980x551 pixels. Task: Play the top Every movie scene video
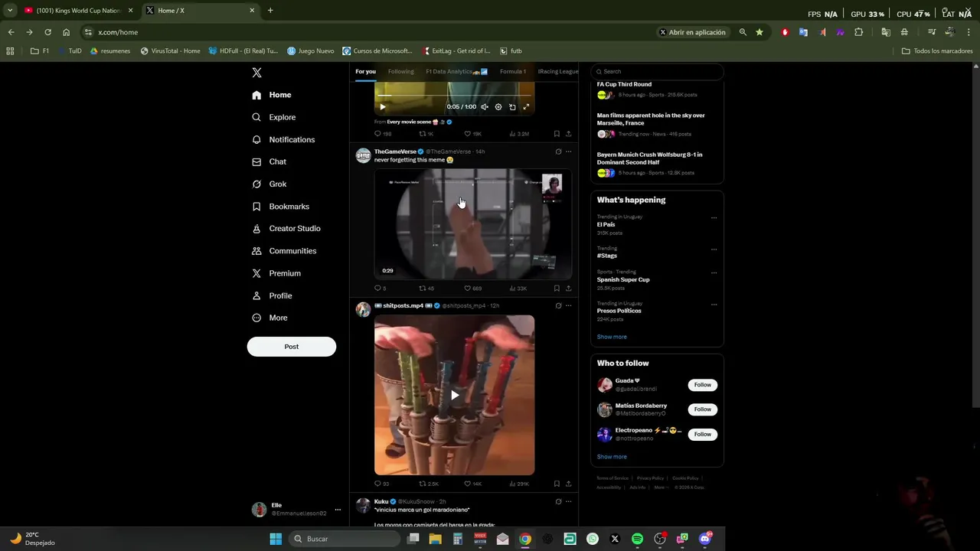pos(383,107)
